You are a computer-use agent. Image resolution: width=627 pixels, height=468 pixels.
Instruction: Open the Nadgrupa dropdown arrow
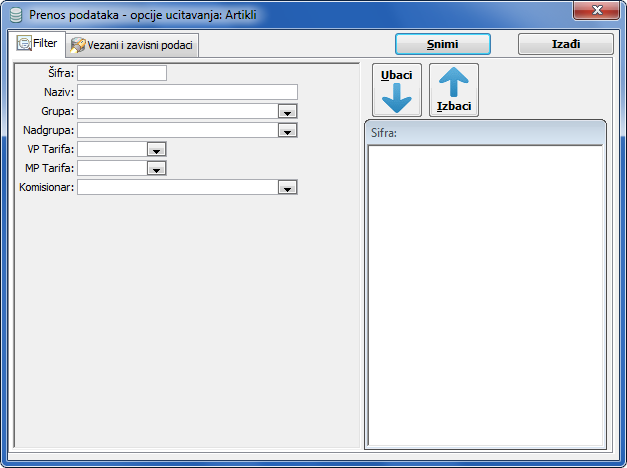(x=288, y=130)
